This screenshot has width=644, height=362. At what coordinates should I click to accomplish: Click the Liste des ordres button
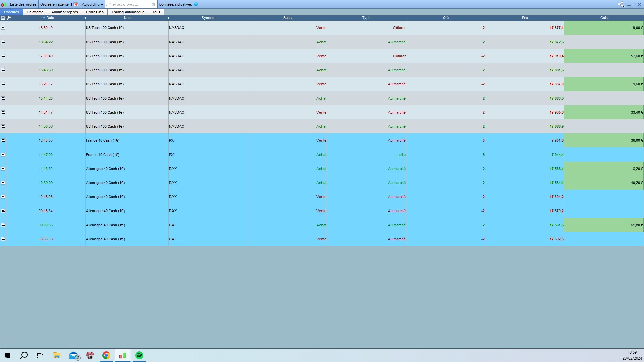(x=23, y=4)
